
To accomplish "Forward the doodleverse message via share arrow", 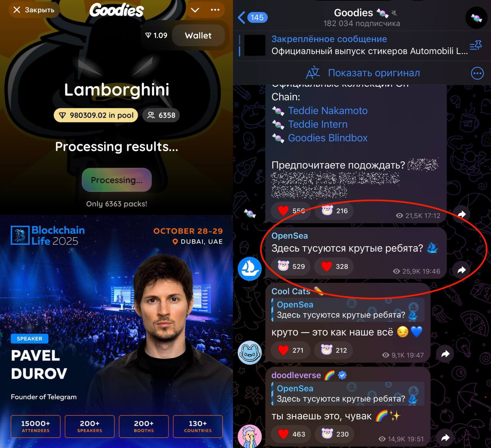I will pos(445,438).
